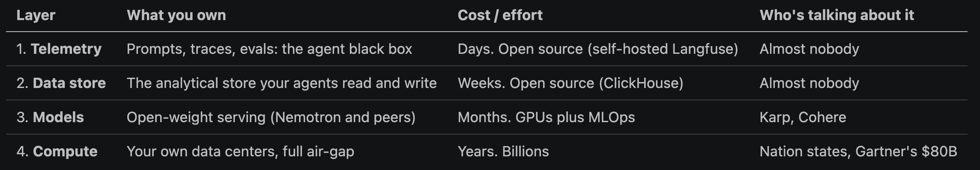Screen dimensions: 980x170
Task: Click Almost nobody in the Data store row
Action: [x=809, y=83]
